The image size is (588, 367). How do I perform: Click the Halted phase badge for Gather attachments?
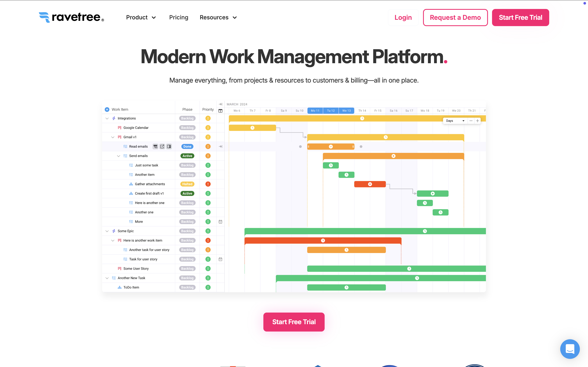coord(187,184)
